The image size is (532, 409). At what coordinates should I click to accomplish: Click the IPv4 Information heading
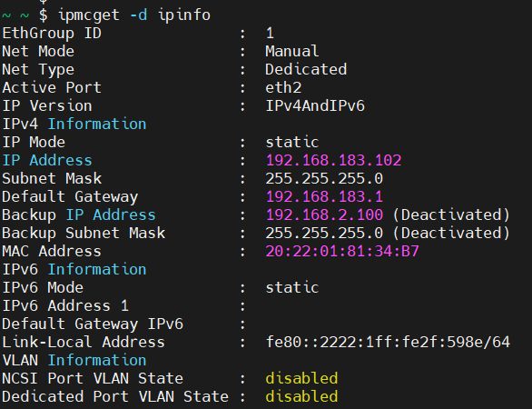tap(74, 124)
